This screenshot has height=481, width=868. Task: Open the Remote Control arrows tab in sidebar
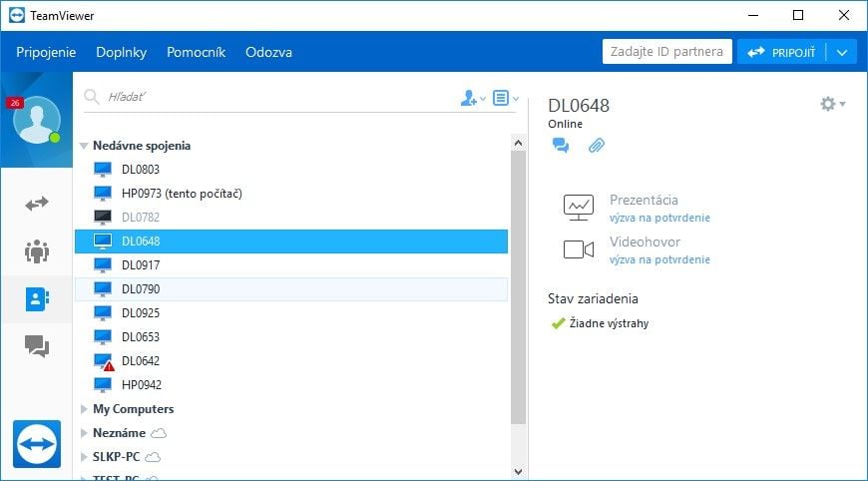click(37, 205)
